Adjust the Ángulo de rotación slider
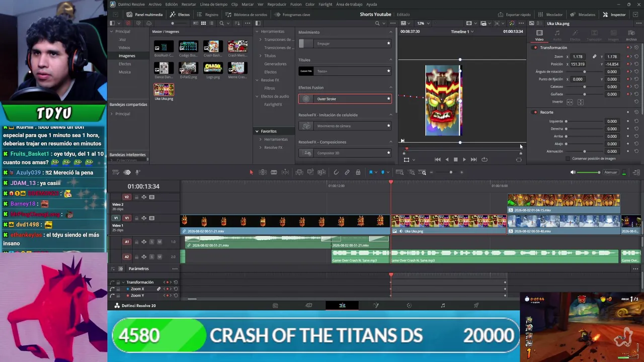 (x=584, y=72)
